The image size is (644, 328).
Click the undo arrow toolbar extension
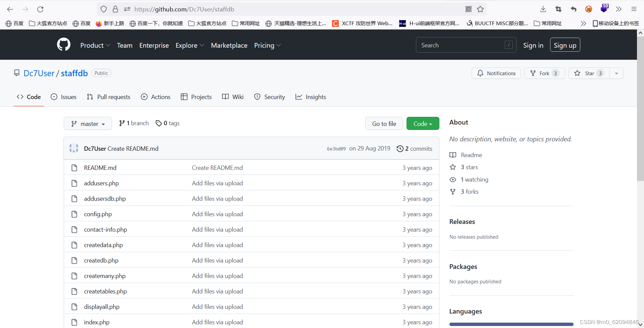pos(574,9)
